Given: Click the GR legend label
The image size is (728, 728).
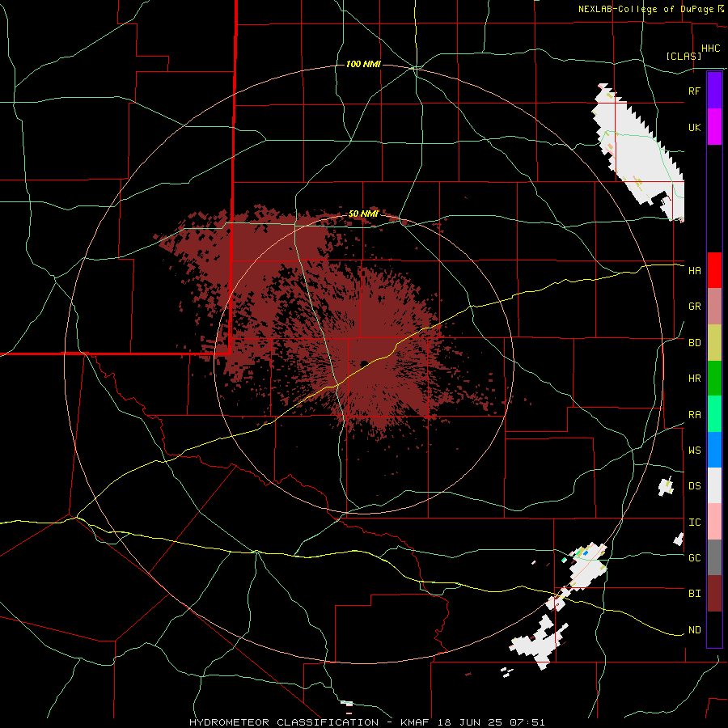Looking at the screenshot, I should click(x=694, y=307).
